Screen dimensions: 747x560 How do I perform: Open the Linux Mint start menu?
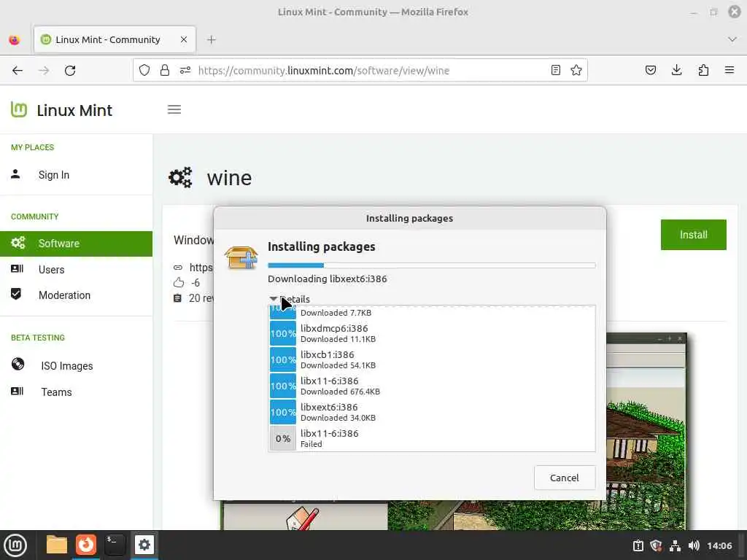[x=15, y=545]
